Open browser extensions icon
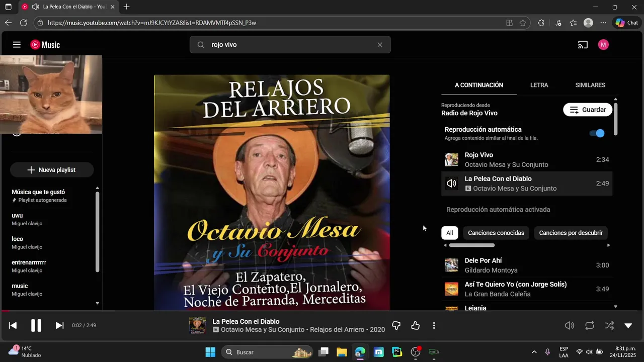This screenshot has width=644, height=362. click(x=541, y=23)
